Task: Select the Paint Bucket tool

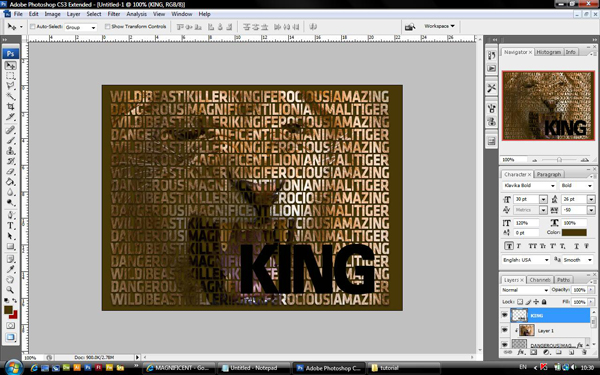Action: click(x=10, y=182)
